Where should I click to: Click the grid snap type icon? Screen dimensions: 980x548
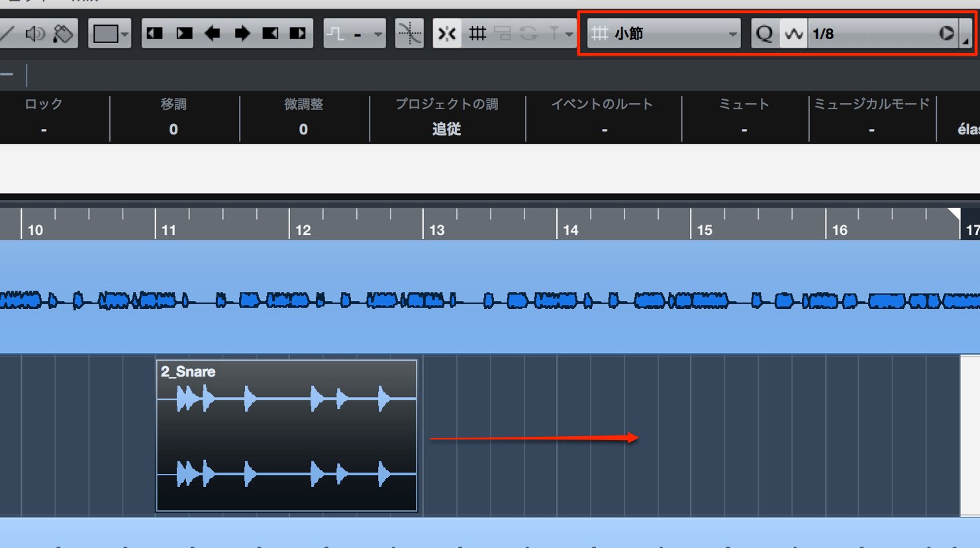tap(477, 34)
